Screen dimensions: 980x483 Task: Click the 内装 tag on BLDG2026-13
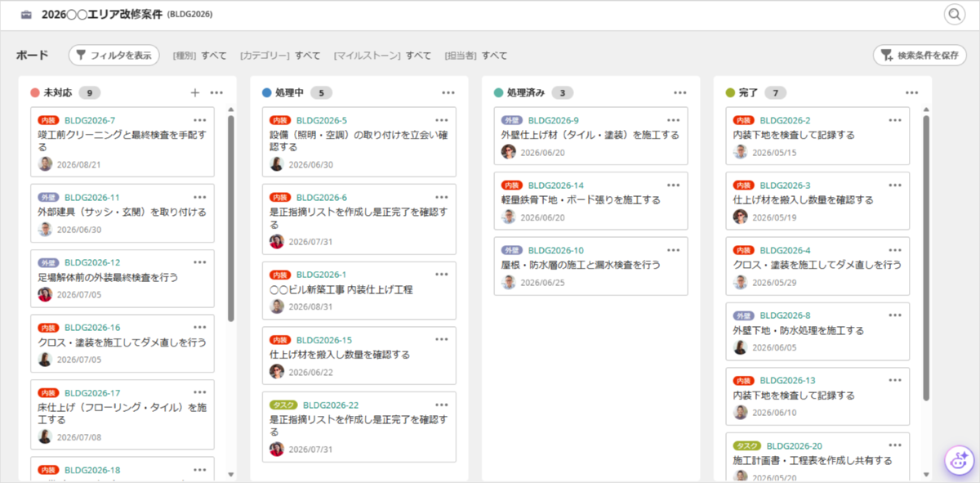pos(744,380)
